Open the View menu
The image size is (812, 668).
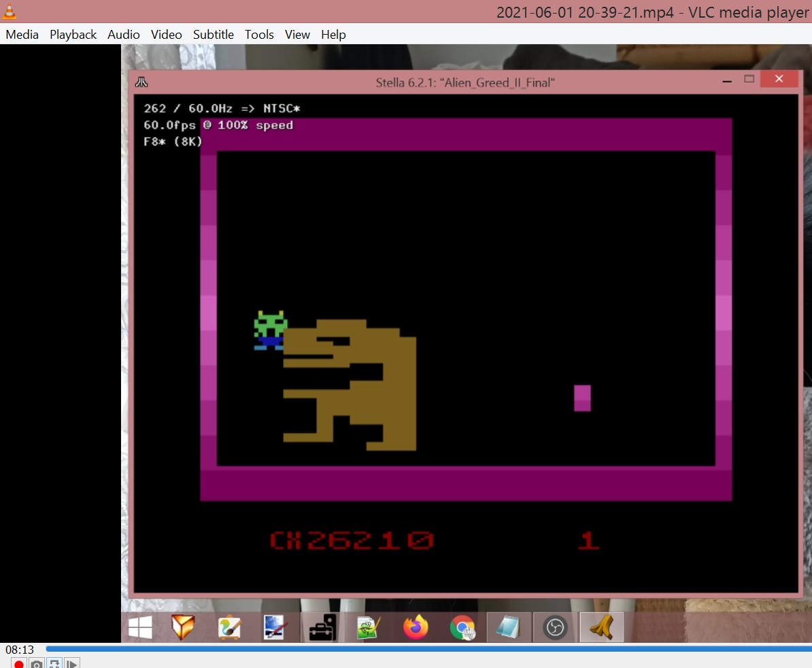297,35
